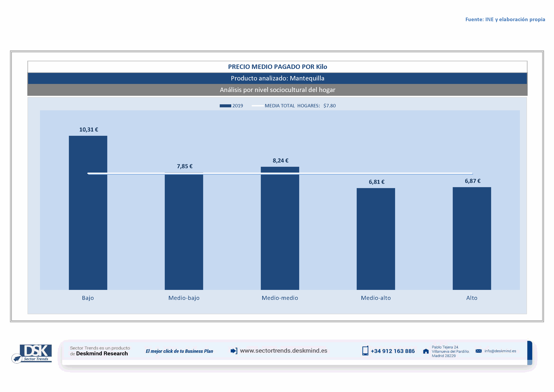
Task: Click the 10,31 € data label
Action: (x=89, y=130)
